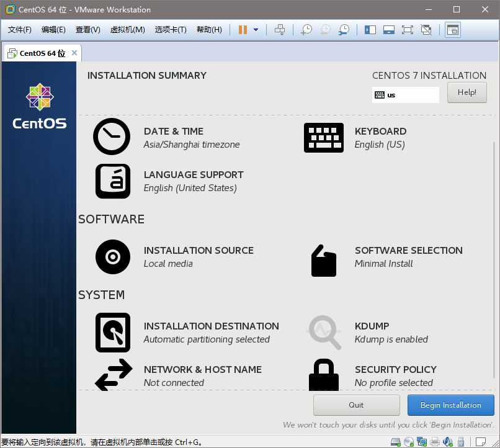Click the hard disk status bar icon
Viewport: 500px width, 448px height.
[x=396, y=442]
